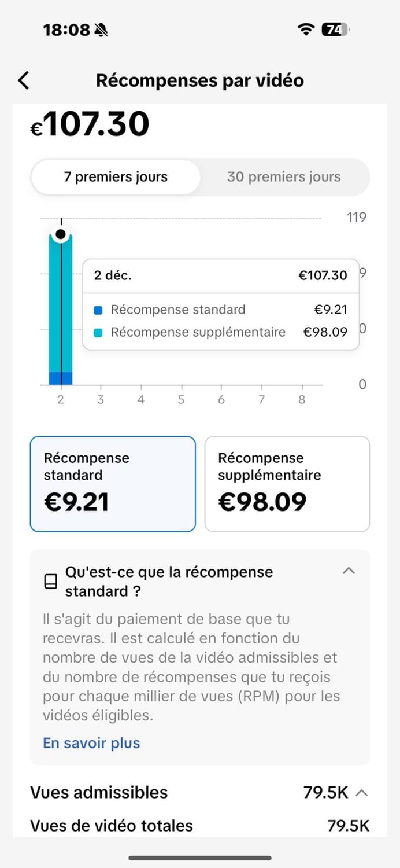Tap the battery indicator showing 74
The height and width of the screenshot is (868, 400).
click(x=335, y=30)
